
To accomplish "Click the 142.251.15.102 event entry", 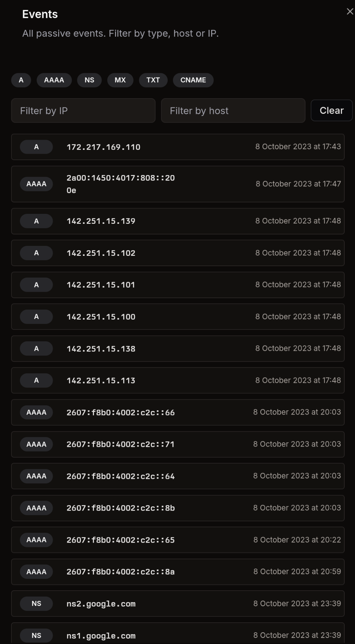I will click(178, 253).
